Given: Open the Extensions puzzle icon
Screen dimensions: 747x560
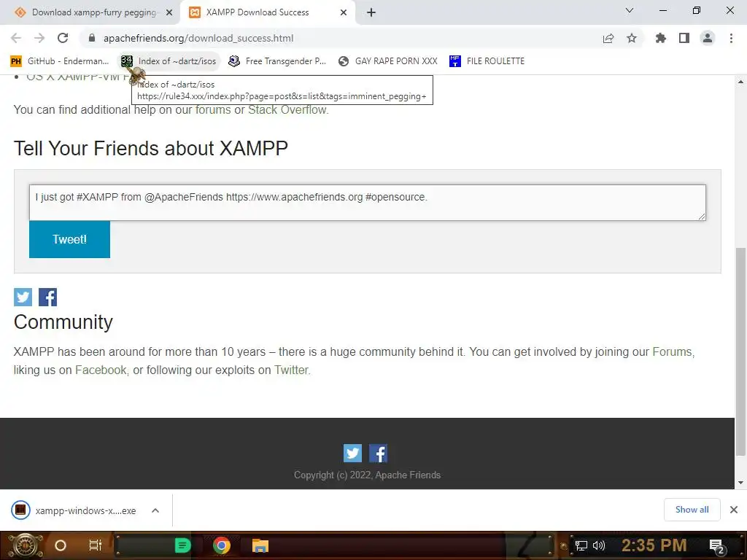Looking at the screenshot, I should (x=661, y=38).
